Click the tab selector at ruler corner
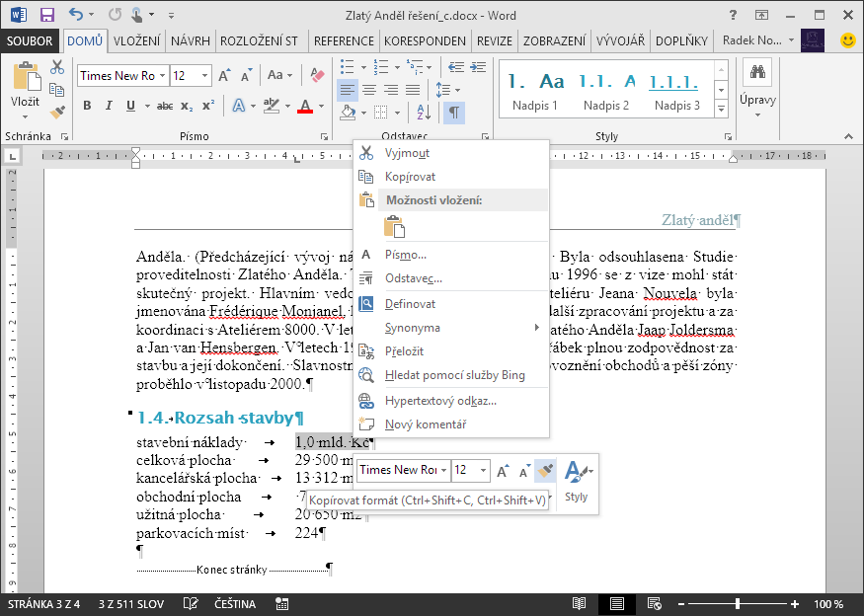 pos(12,157)
